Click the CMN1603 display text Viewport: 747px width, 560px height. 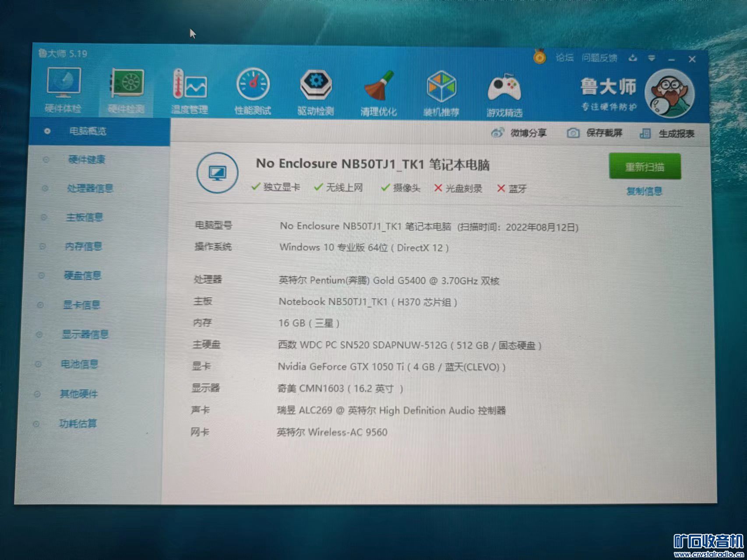click(x=340, y=388)
